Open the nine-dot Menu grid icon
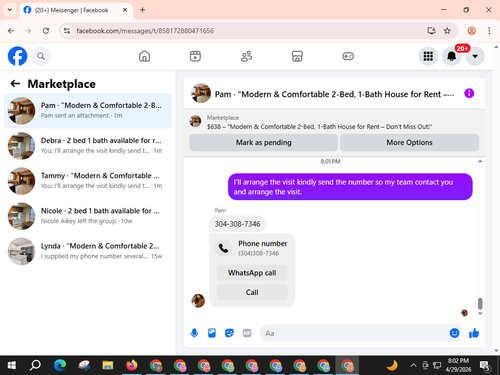Image resolution: width=500 pixels, height=375 pixels. point(428,56)
